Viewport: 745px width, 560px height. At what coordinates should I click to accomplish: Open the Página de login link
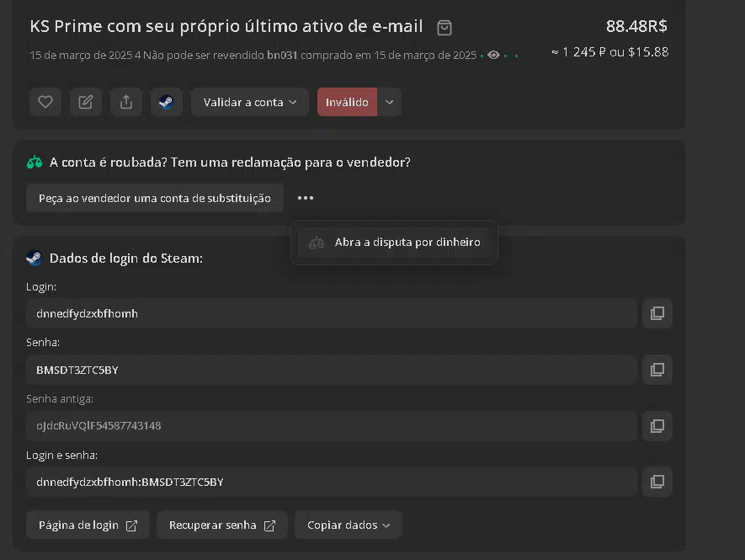(x=88, y=525)
